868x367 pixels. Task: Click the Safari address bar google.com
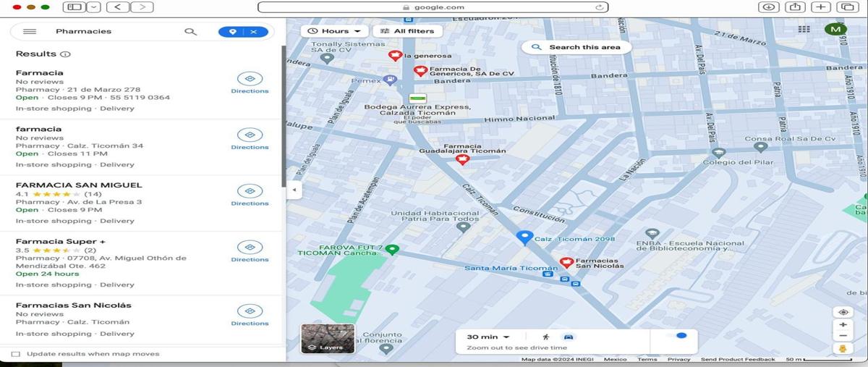coord(433,7)
